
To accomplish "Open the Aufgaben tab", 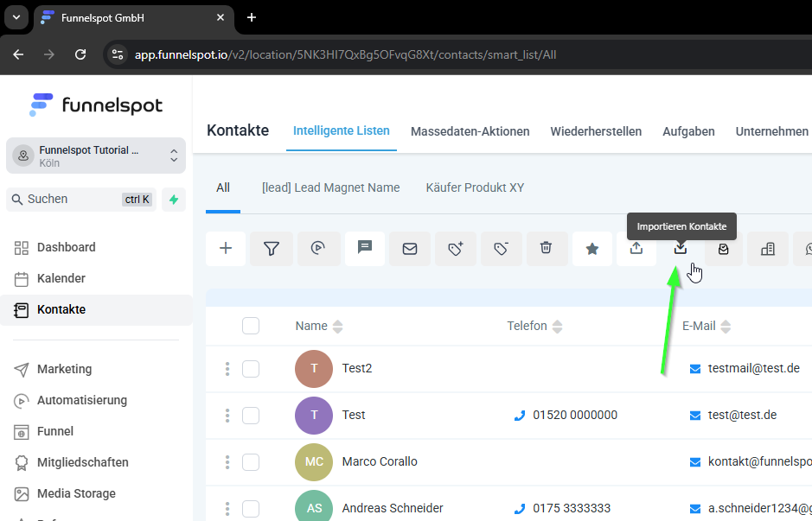I will tap(688, 131).
